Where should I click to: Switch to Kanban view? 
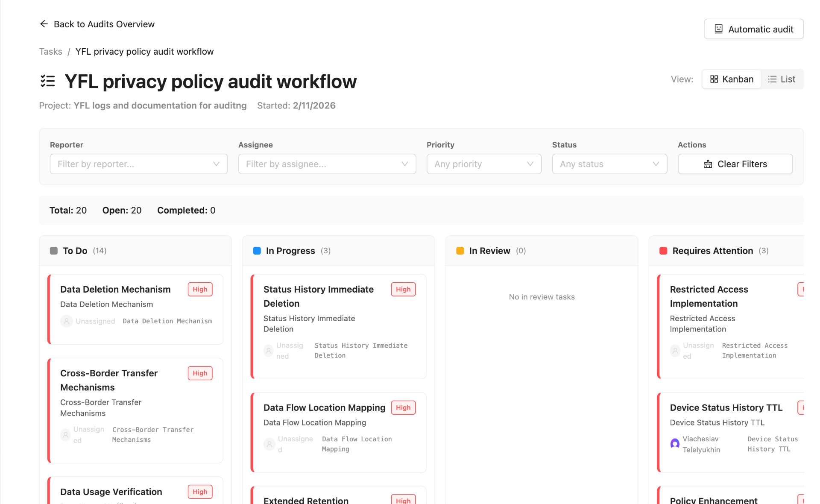[732, 79]
